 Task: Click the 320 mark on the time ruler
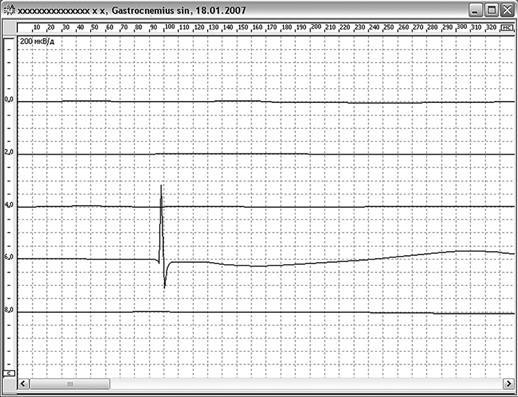tap(491, 27)
